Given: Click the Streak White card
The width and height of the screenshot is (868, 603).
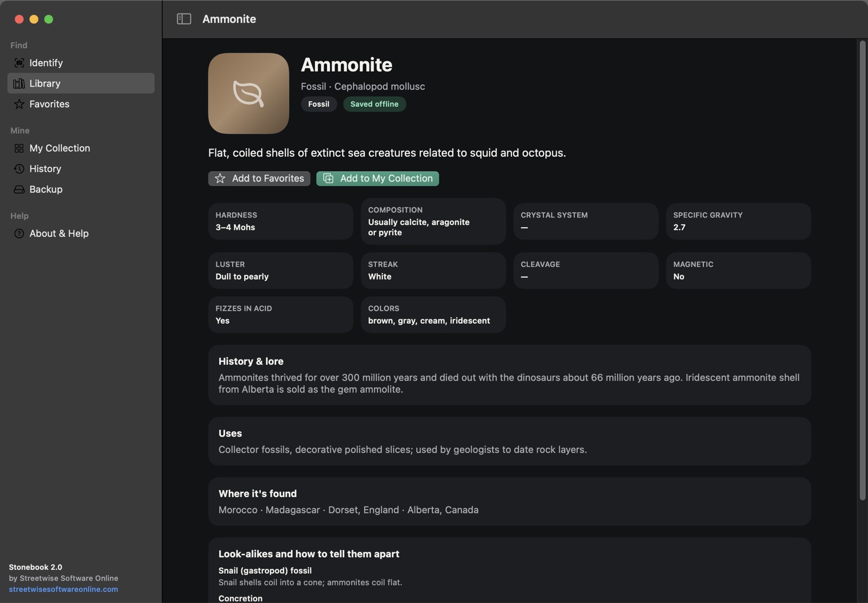Looking at the screenshot, I should 433,271.
